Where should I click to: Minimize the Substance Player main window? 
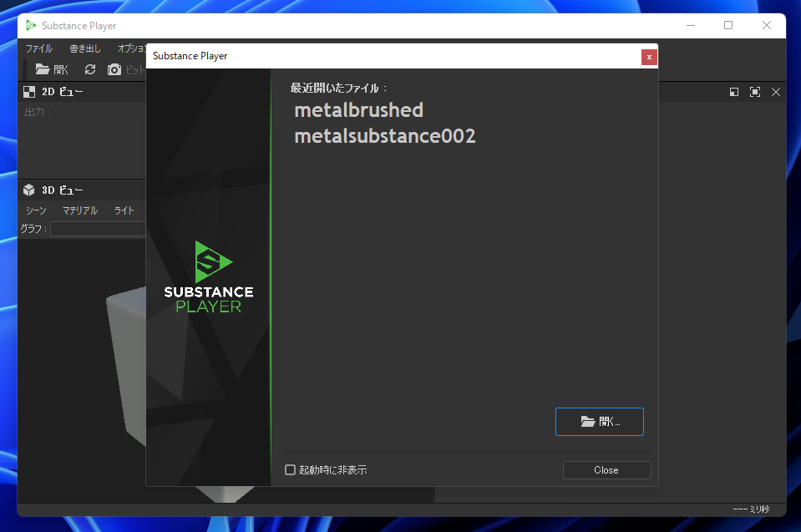click(x=691, y=26)
